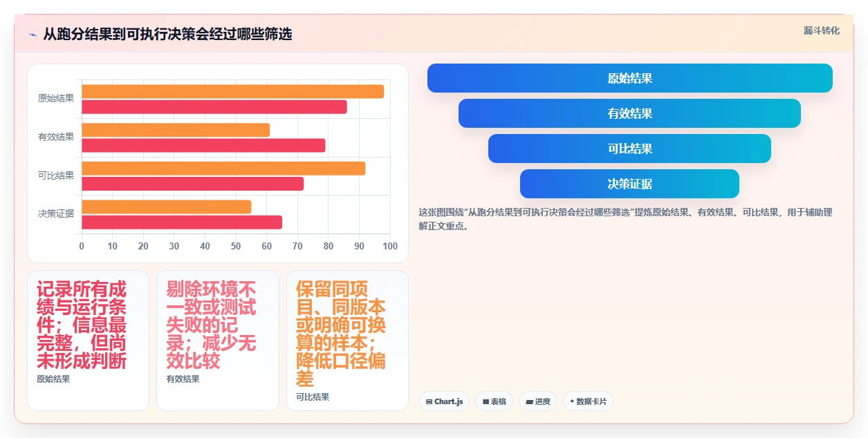Click the 漏斗转化 tag in header
Image resolution: width=868 pixels, height=438 pixels.
(x=821, y=30)
